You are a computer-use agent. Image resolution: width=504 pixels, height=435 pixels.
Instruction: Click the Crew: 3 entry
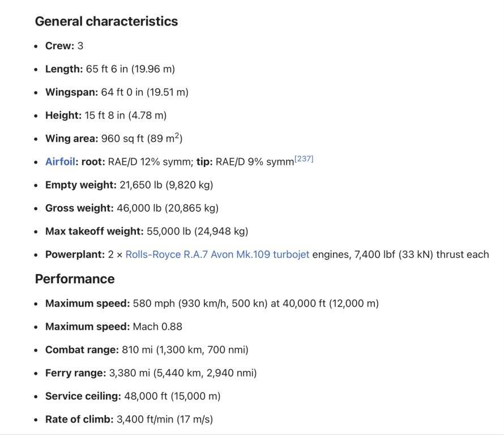(x=64, y=46)
